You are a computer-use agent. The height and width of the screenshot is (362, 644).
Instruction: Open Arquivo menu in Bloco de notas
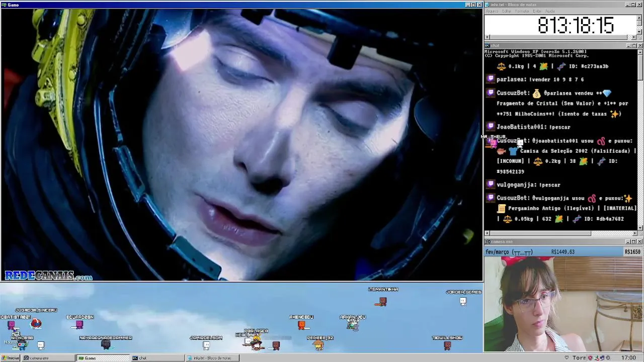click(x=492, y=11)
